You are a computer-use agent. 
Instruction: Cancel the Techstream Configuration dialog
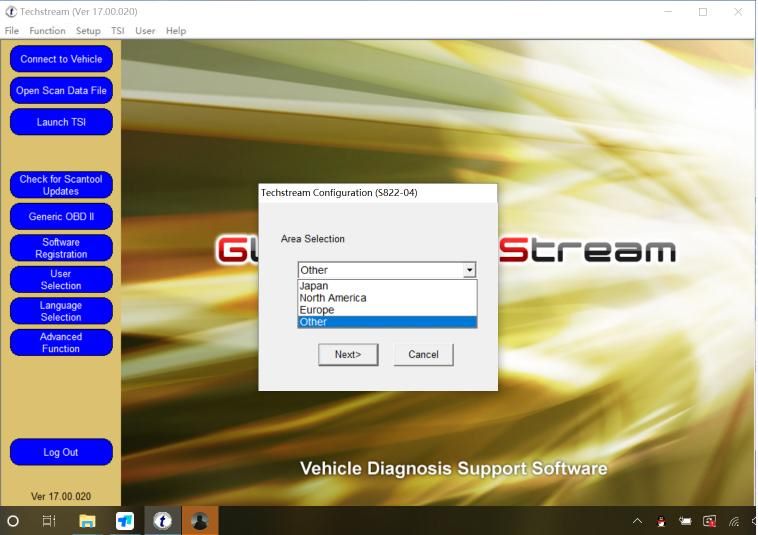pos(423,355)
